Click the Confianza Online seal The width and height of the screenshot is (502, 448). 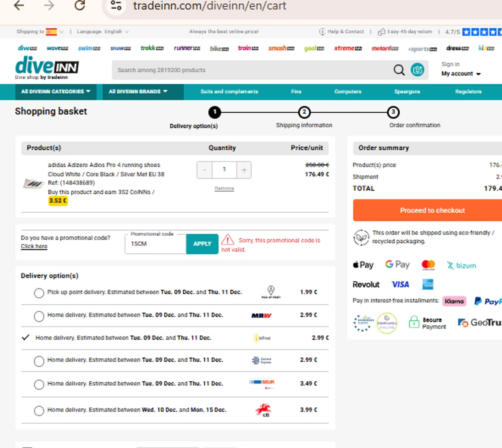pyautogui.click(x=387, y=323)
